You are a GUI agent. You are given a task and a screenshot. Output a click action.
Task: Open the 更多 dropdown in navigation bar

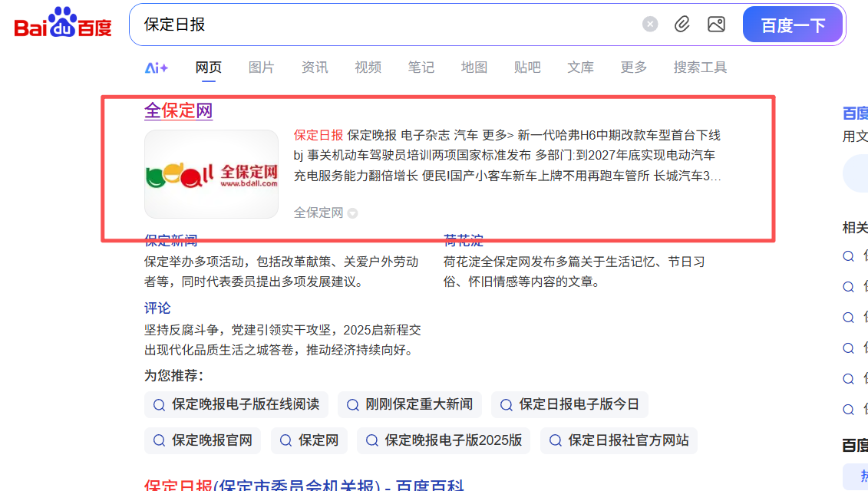633,68
